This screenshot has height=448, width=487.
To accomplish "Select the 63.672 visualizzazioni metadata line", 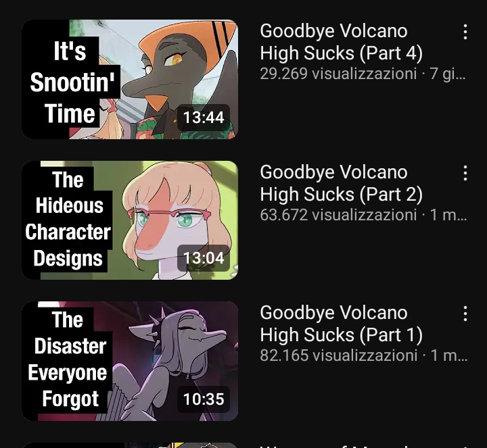I will point(363,215).
